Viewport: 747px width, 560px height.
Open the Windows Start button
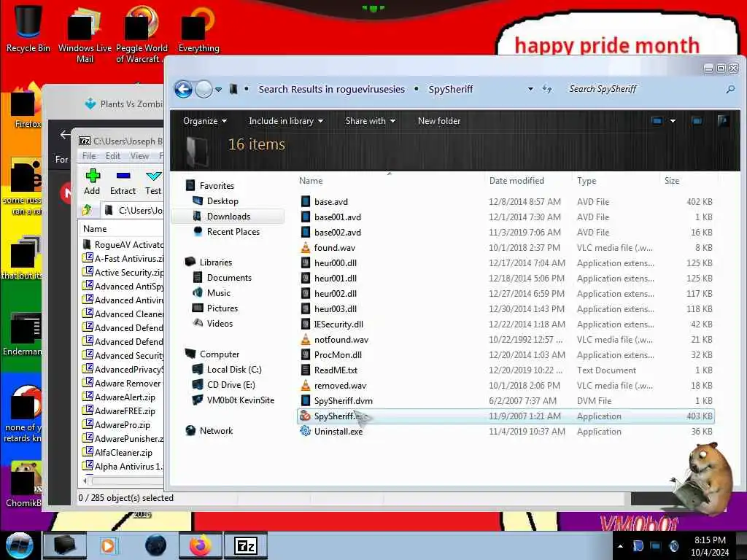[x=19, y=545]
